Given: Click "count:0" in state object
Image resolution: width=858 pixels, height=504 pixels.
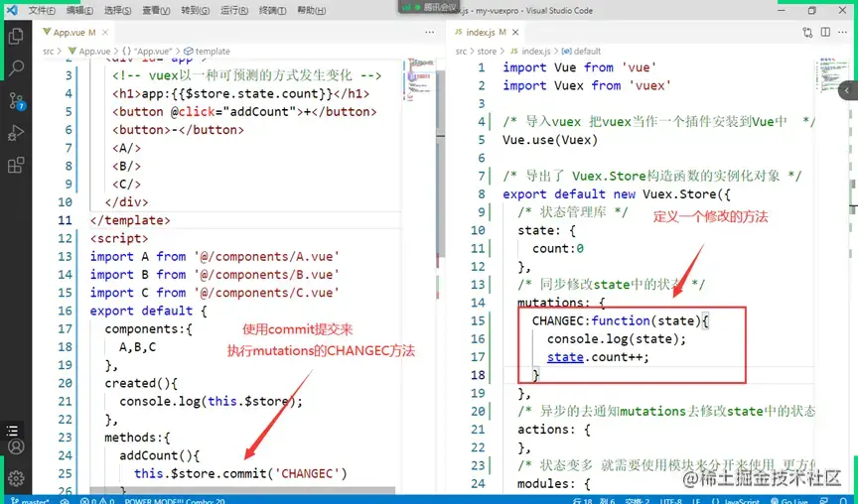Looking at the screenshot, I should 558,249.
